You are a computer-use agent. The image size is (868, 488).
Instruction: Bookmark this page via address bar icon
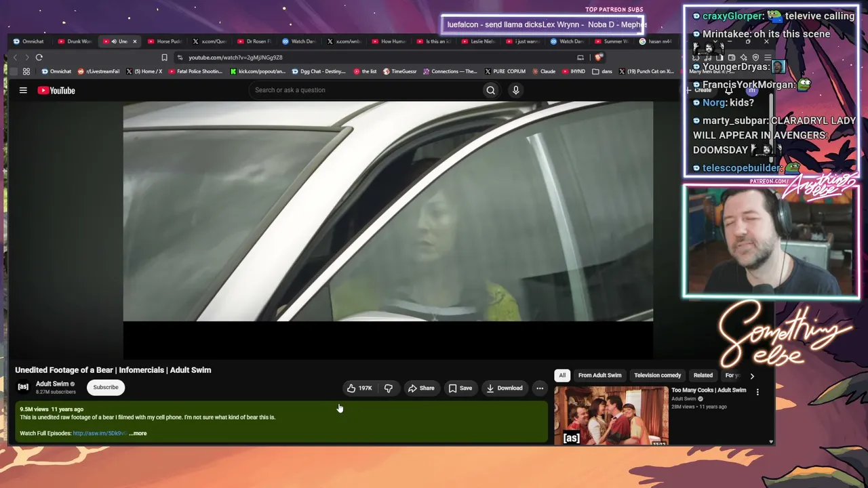(164, 58)
